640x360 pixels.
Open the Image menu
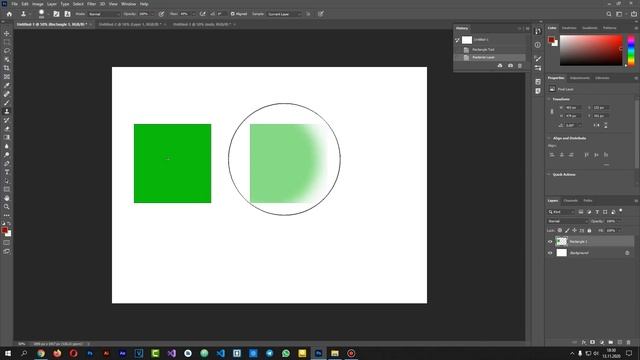(38, 4)
